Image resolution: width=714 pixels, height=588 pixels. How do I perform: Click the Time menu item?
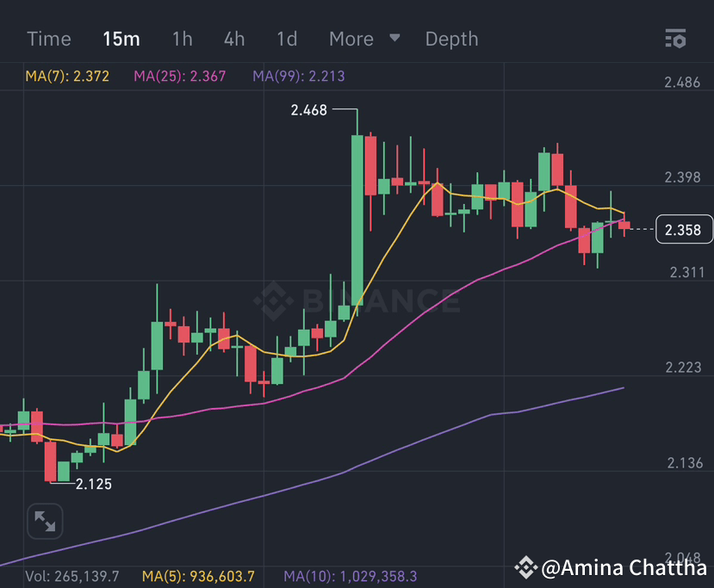[x=48, y=39]
